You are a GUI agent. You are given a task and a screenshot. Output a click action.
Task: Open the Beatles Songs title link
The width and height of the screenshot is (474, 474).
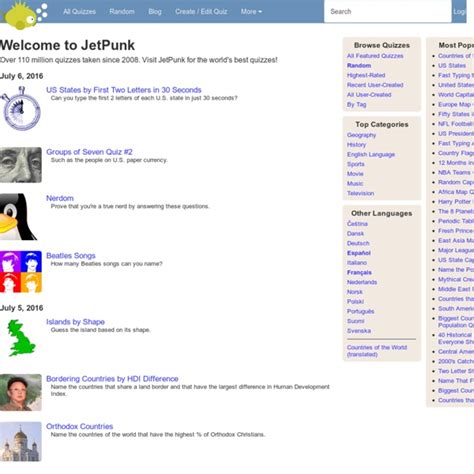71,256
